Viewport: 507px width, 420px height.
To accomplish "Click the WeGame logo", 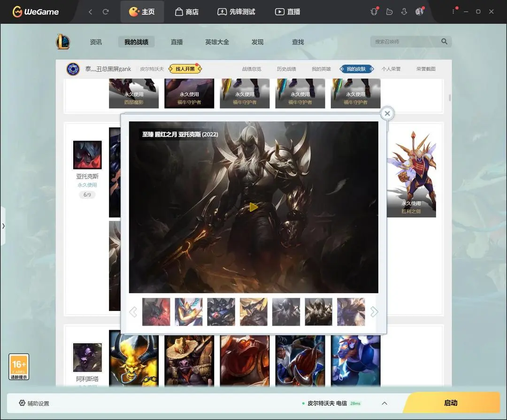I will coord(36,12).
